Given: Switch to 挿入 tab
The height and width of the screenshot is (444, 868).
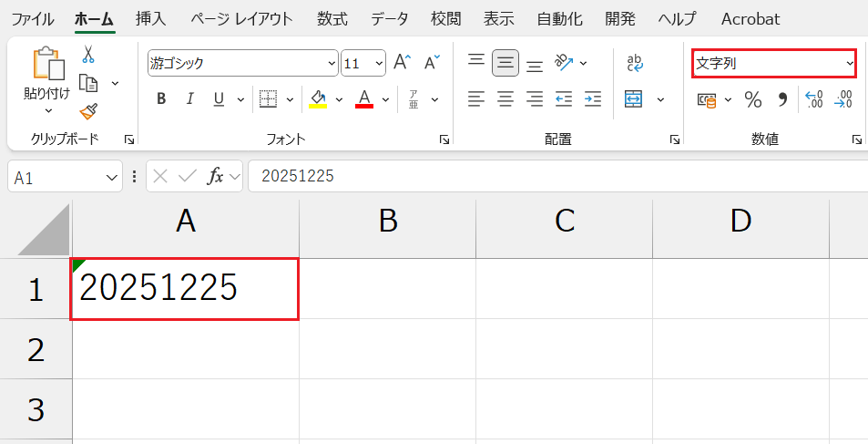Looking at the screenshot, I should [150, 19].
